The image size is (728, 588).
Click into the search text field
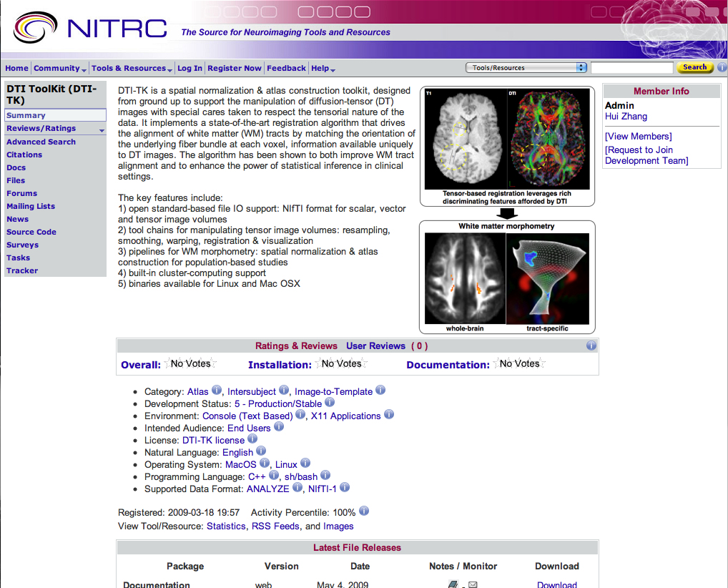click(631, 68)
